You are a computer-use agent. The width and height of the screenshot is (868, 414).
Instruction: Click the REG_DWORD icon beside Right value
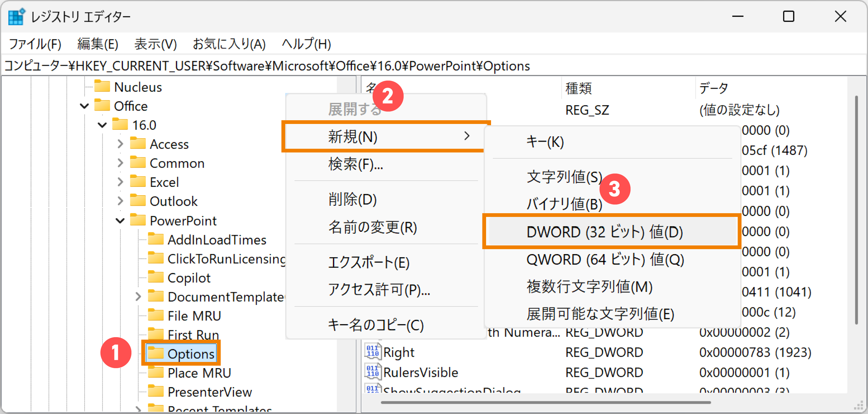(x=373, y=352)
